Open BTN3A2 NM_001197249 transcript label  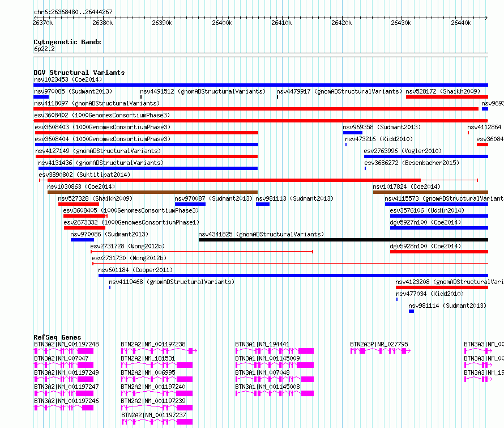click(x=66, y=372)
